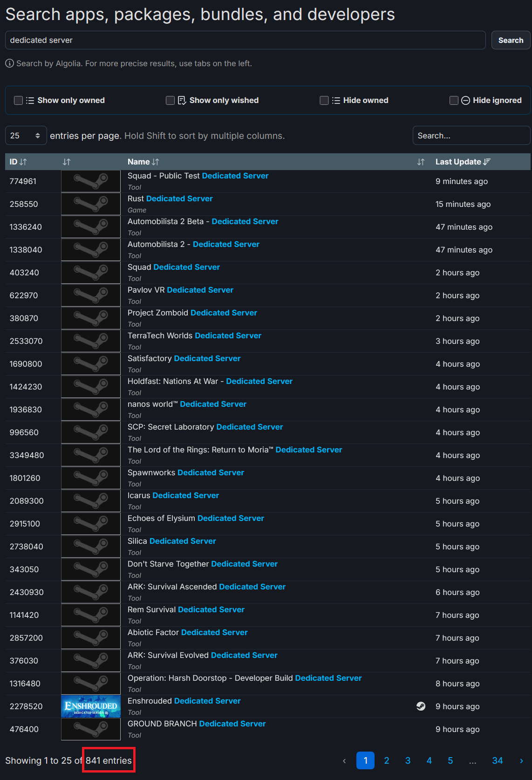Open Spawnworks Dedicated Server link
The height and width of the screenshot is (780, 532).
(186, 472)
